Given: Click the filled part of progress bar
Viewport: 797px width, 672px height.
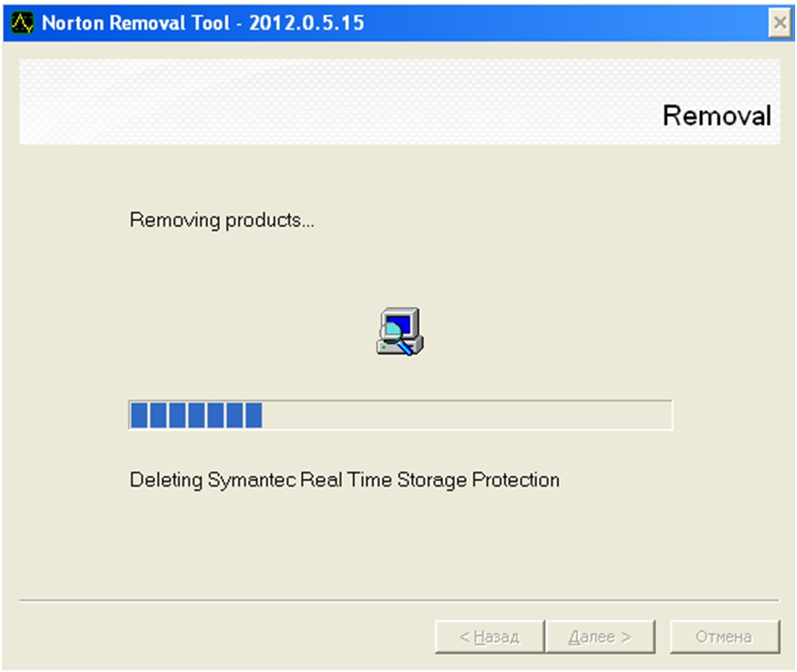Looking at the screenshot, I should click(x=197, y=415).
